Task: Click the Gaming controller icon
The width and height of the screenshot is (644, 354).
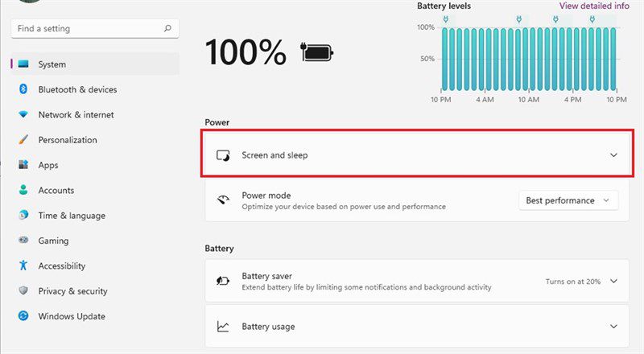Action: coord(23,240)
